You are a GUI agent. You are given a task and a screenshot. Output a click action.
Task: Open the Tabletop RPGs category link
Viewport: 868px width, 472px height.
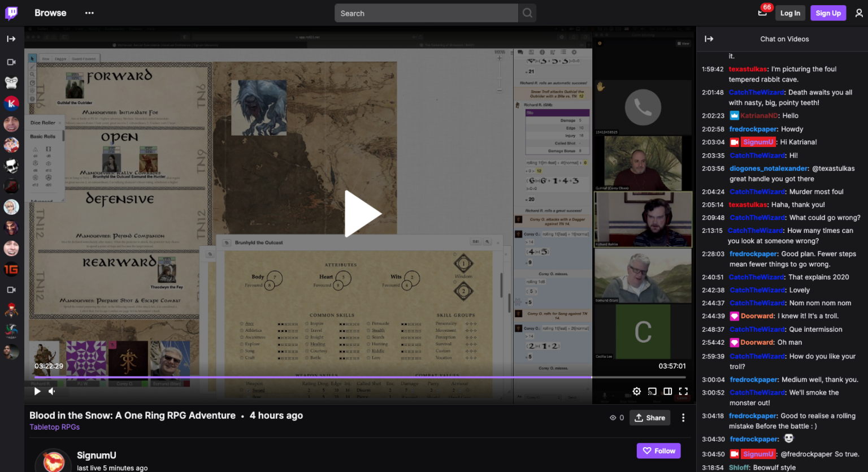(x=54, y=427)
